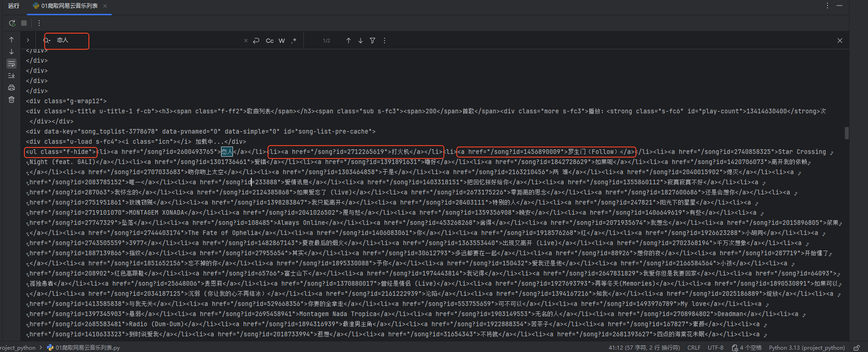Click status bar icon before 4 个空格
Screen dimensions: 868x352
pyautogui.click(x=735, y=348)
